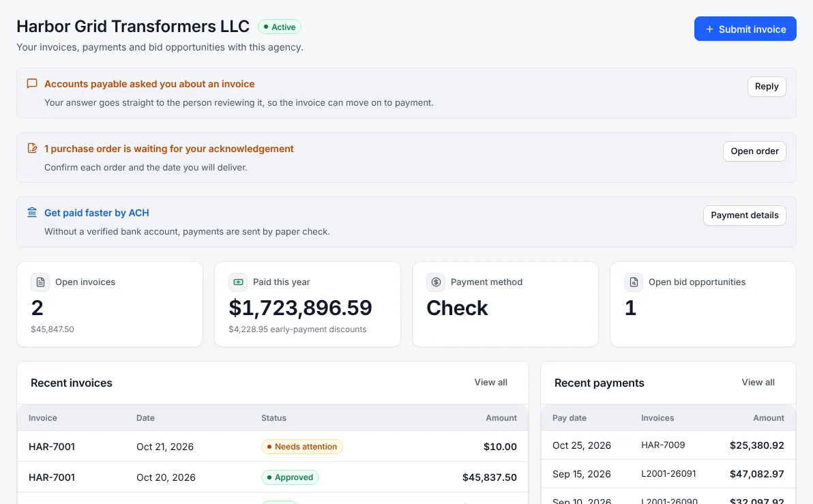
Task: Open invoice HAR-7001 dated Oct 20, 2026
Action: coord(273,477)
